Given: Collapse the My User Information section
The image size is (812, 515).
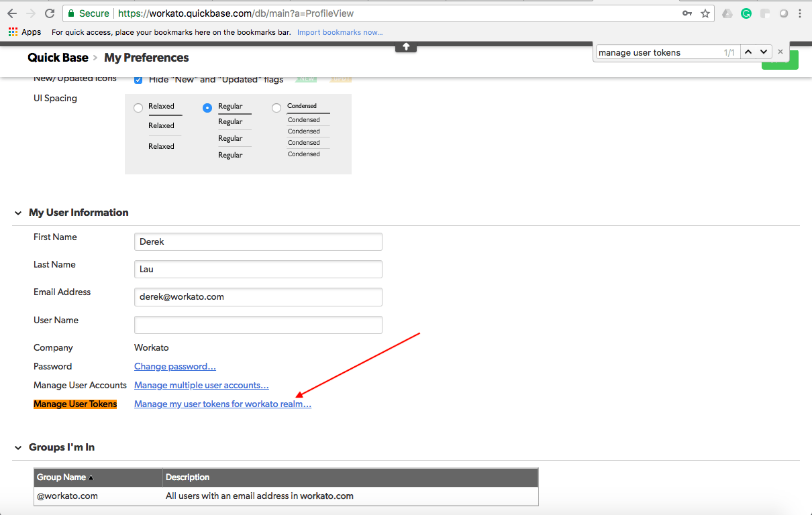Looking at the screenshot, I should (18, 213).
